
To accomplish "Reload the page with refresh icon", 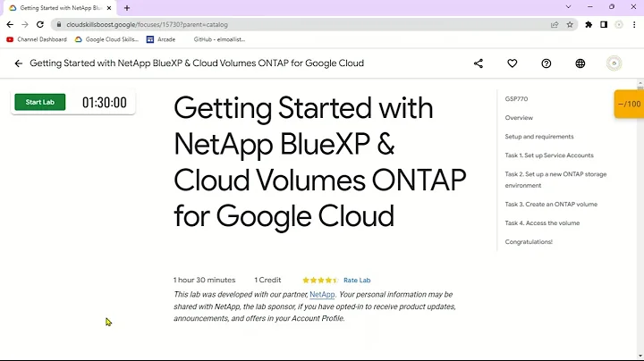I will [40, 25].
